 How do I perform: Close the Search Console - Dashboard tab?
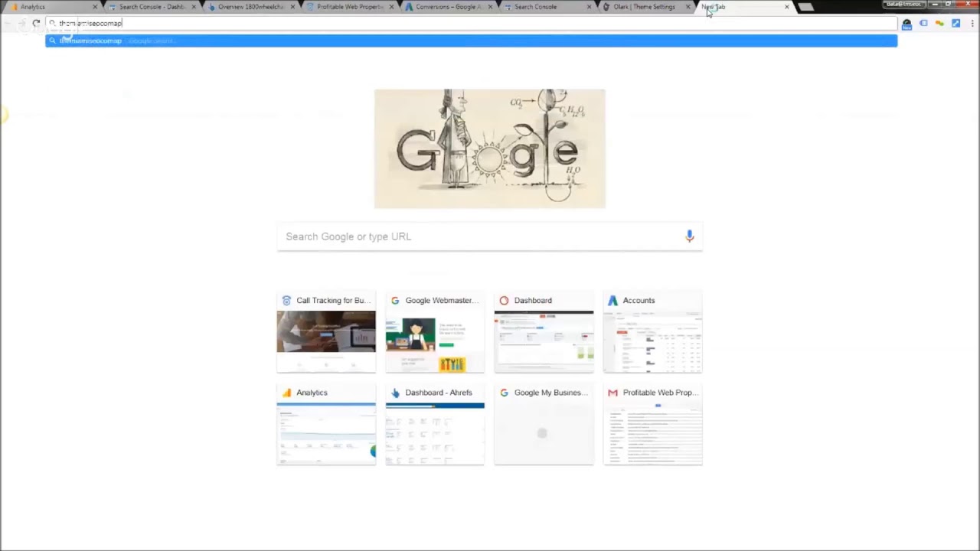tap(194, 7)
